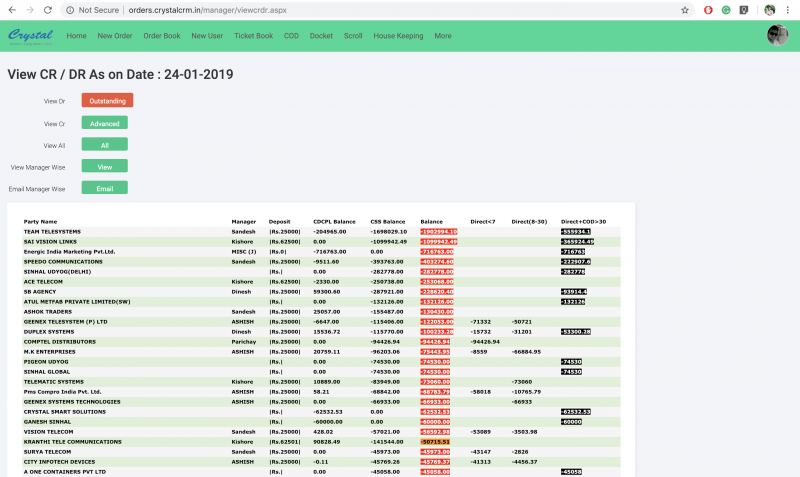Open New Order menu item
800x477 pixels.
point(115,36)
